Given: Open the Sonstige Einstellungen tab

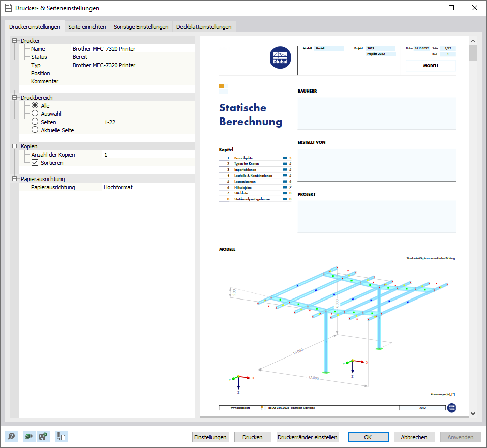Looking at the screenshot, I should click(141, 27).
